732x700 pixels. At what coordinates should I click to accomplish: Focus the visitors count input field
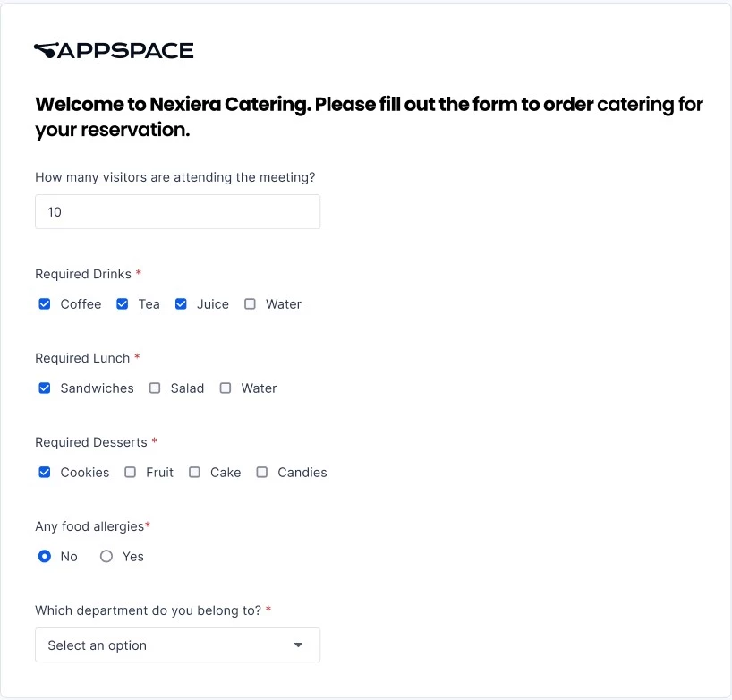point(178,212)
